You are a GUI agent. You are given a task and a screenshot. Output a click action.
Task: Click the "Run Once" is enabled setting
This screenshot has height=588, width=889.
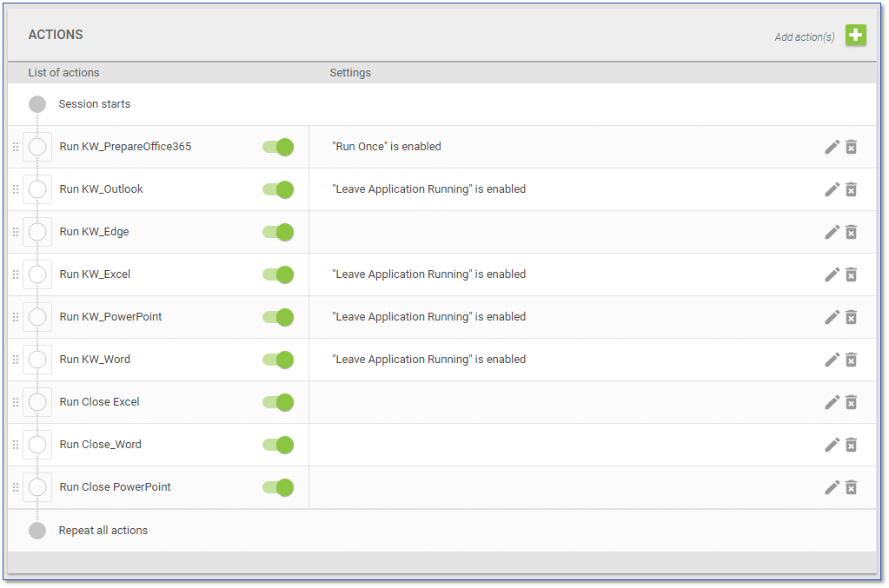pyautogui.click(x=387, y=147)
